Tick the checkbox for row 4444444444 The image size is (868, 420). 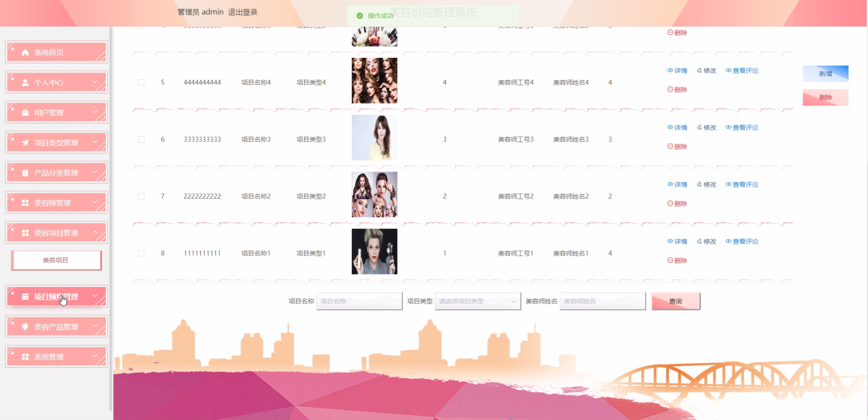pos(141,83)
